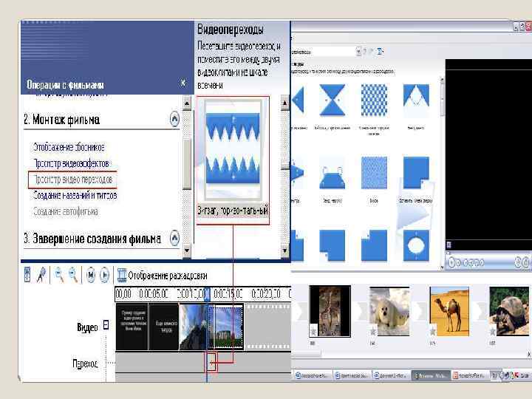
Task: Toggle the 3. Завершение создания фильма chevron
Action: point(174,238)
